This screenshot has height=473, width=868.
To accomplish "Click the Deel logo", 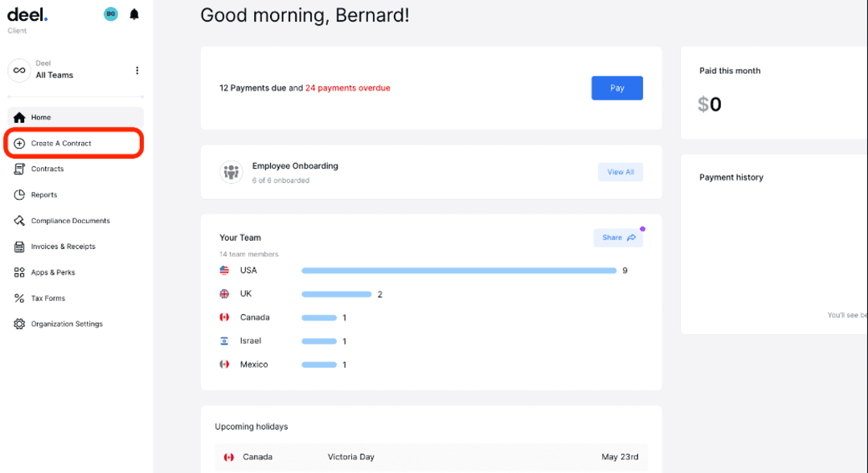I will [27, 14].
